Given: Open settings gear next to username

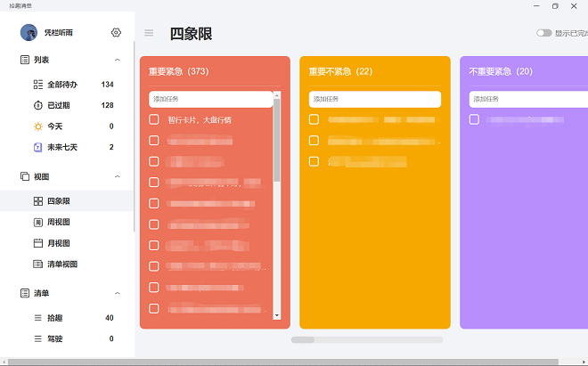Looking at the screenshot, I should coord(116,33).
